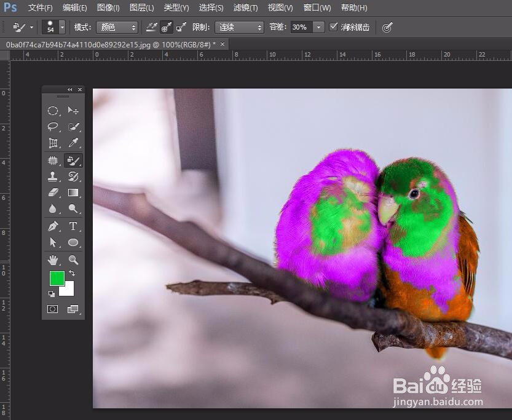Viewport: 512px width, 420px height.
Task: Swap foreground and background colors
Action: click(72, 273)
